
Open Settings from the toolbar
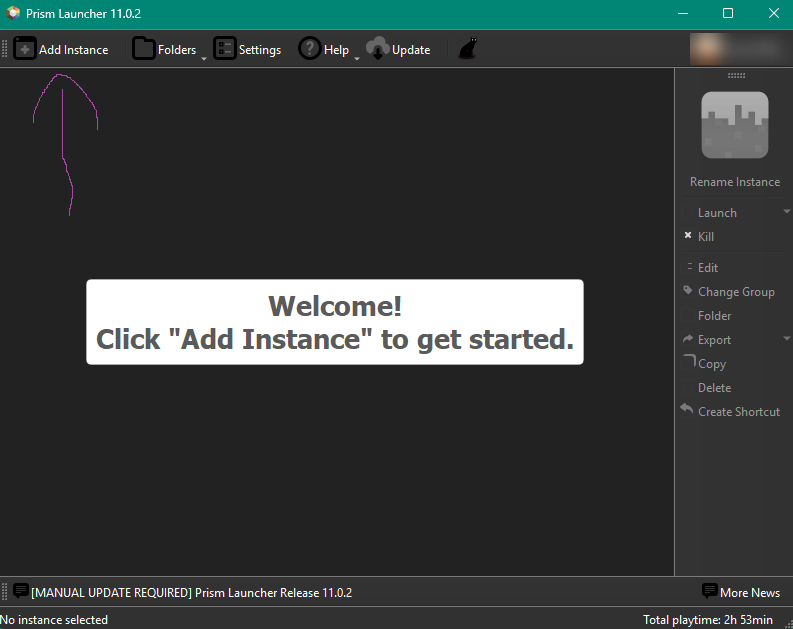coord(247,49)
